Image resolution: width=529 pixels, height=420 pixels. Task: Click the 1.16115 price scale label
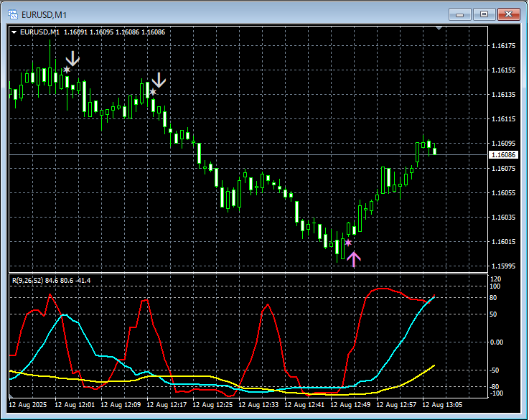coord(503,118)
